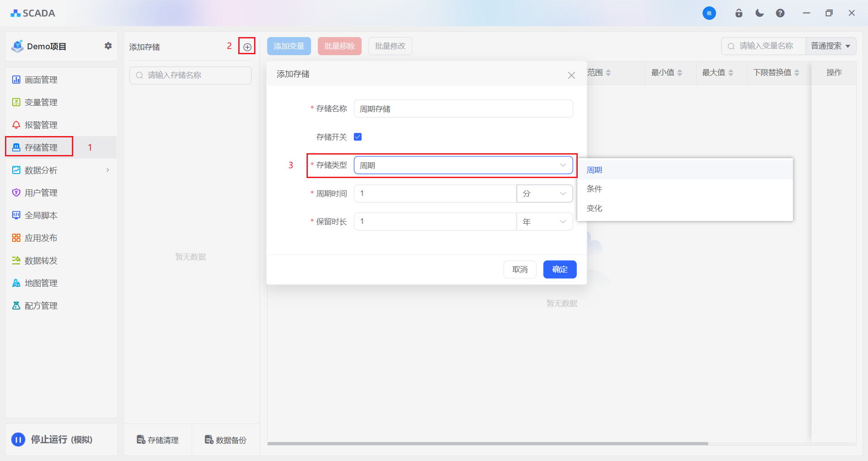
Task: Open the 保留时长 unit dropdown
Action: click(x=544, y=221)
